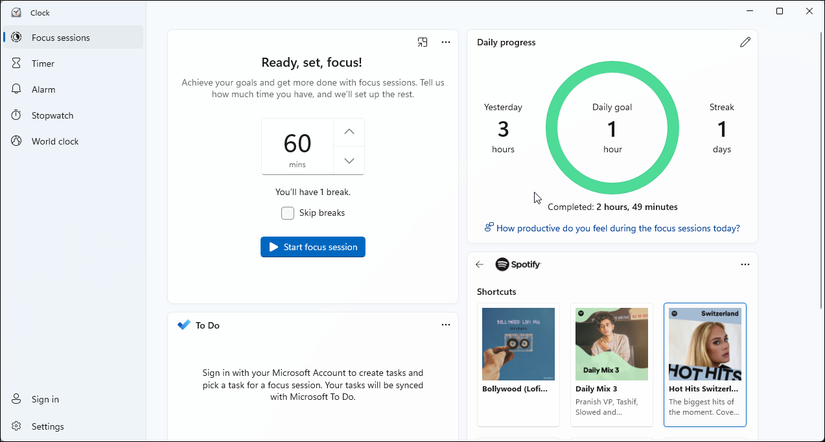Screen dimensions: 825x442
Task: Decrease focus minutes with down chevron
Action: pyautogui.click(x=348, y=161)
